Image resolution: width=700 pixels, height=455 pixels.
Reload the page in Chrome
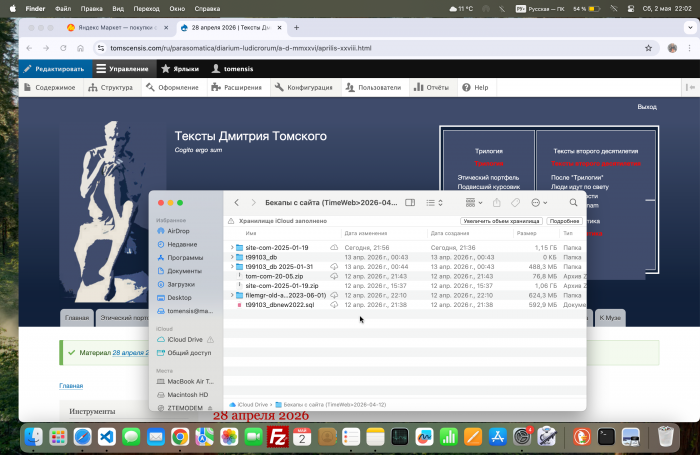point(63,48)
